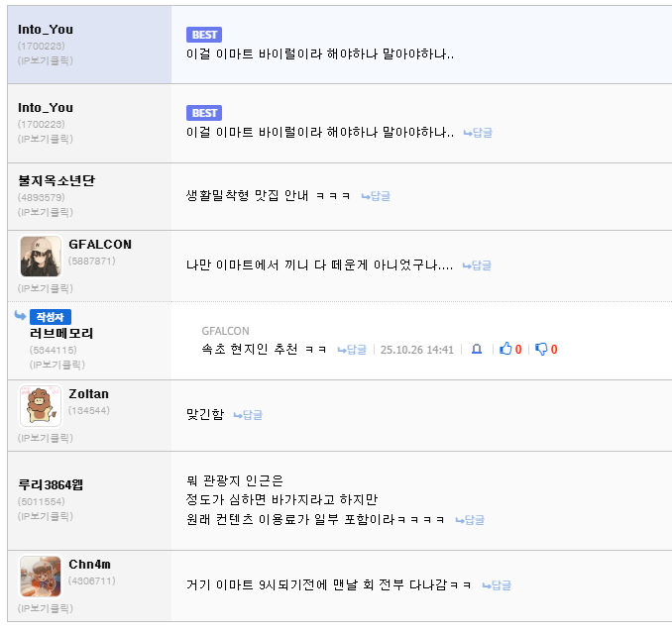
Task: Open 러브메모리 username profile
Action: pos(61,334)
